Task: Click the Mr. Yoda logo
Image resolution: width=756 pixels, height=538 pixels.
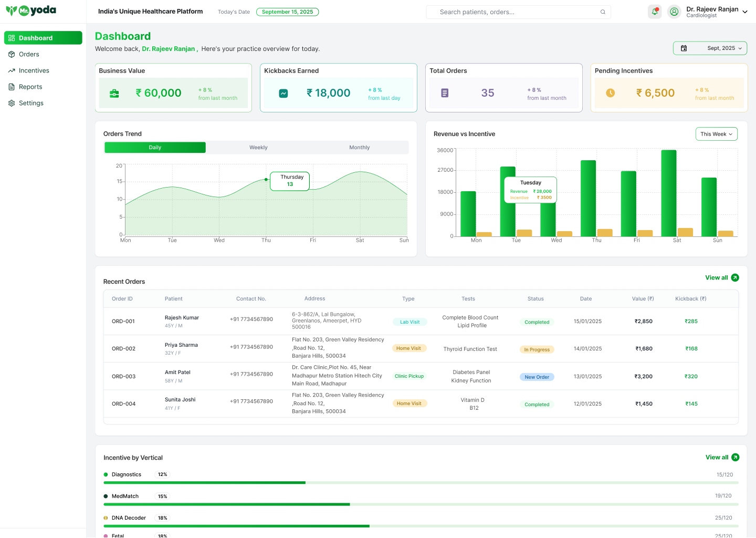Action: (x=31, y=11)
